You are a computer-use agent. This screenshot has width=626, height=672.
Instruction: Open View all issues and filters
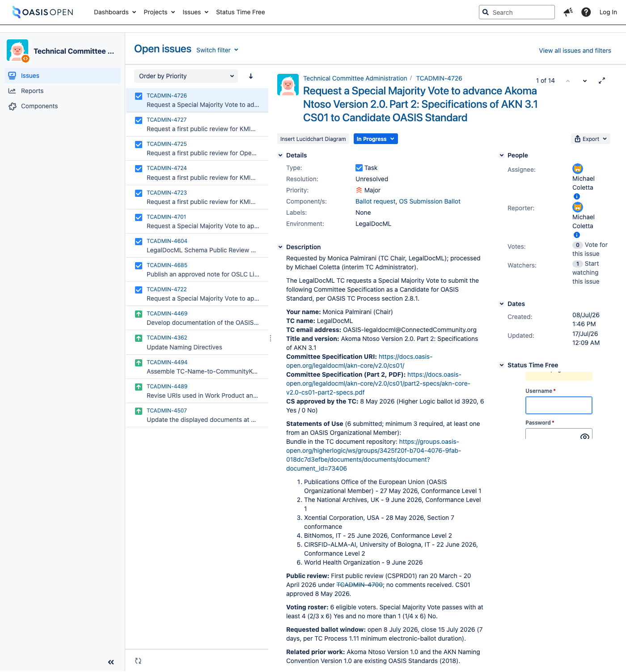[x=575, y=51]
